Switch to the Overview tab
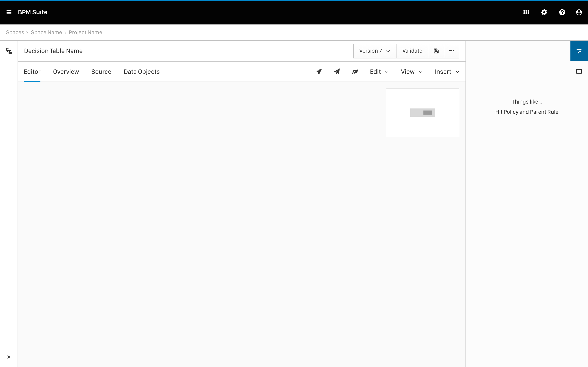588x367 pixels. coord(66,72)
